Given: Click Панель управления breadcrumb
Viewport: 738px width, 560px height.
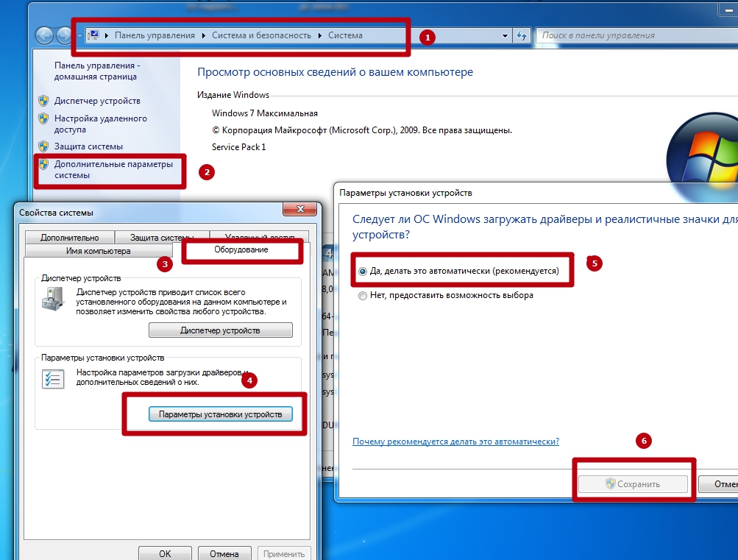Looking at the screenshot, I should click(155, 35).
